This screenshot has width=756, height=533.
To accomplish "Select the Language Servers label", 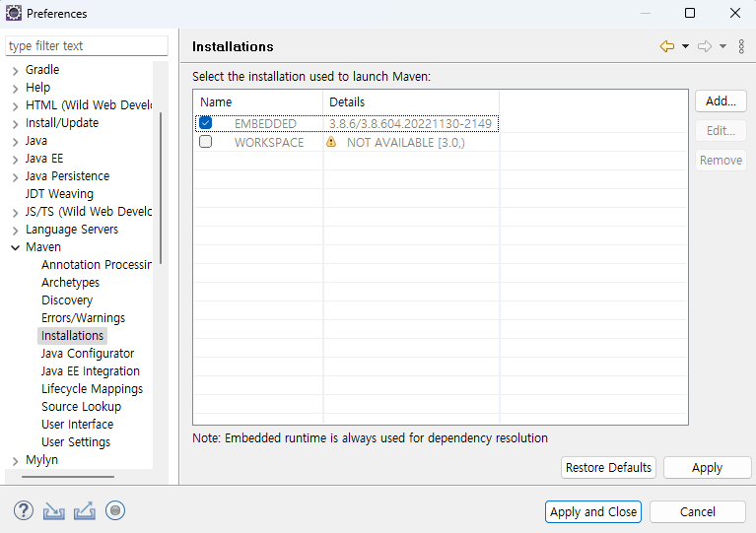I will (72, 230).
